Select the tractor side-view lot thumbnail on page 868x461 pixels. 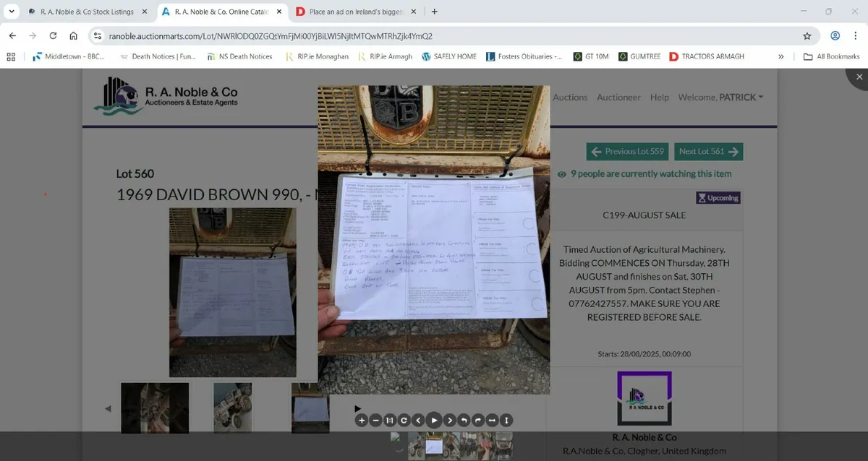pos(233,408)
